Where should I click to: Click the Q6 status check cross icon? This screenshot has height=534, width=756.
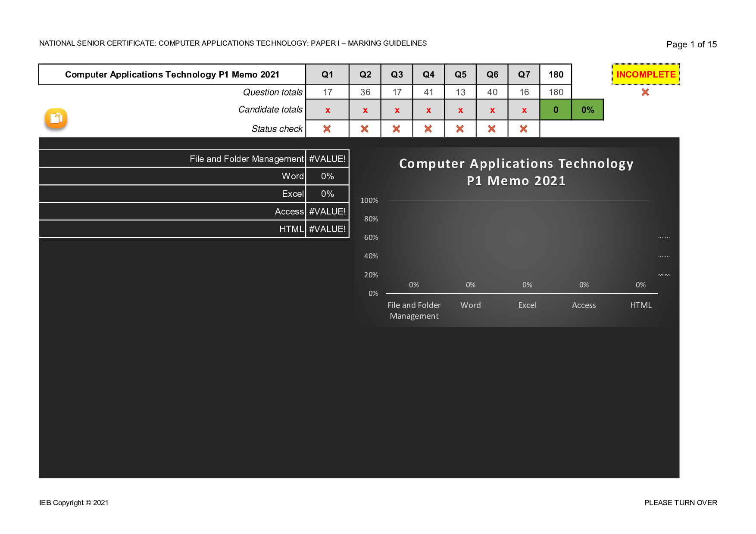click(x=492, y=129)
